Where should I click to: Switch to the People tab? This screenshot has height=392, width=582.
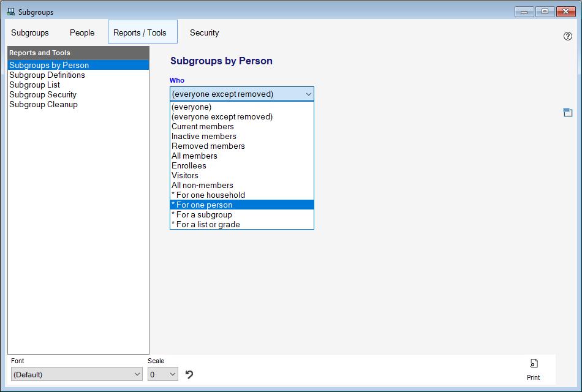[82, 32]
